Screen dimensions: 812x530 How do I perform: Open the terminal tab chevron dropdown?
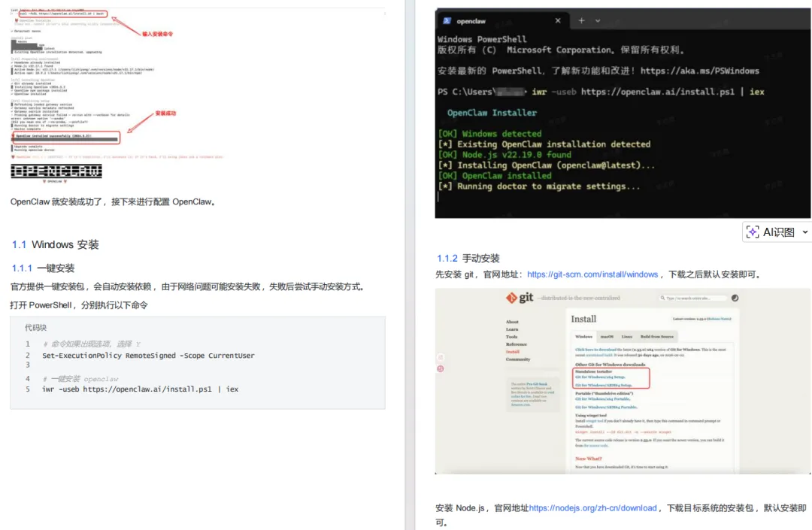[x=598, y=21]
